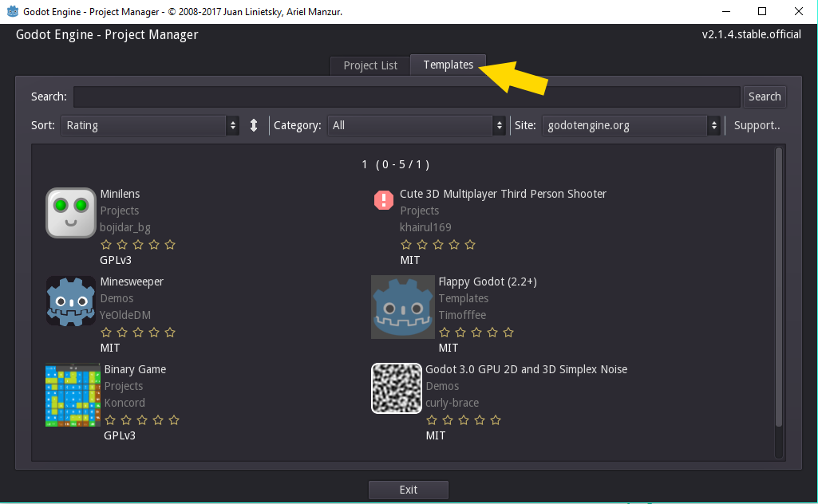Click page number 1 in the pagination
818x504 pixels.
(365, 165)
